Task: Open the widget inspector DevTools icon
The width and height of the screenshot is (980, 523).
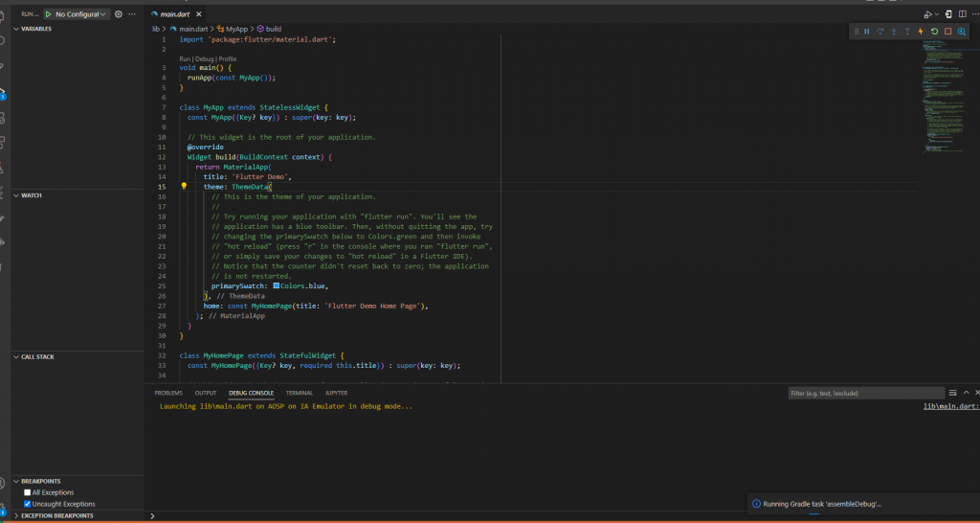Action: [x=962, y=32]
